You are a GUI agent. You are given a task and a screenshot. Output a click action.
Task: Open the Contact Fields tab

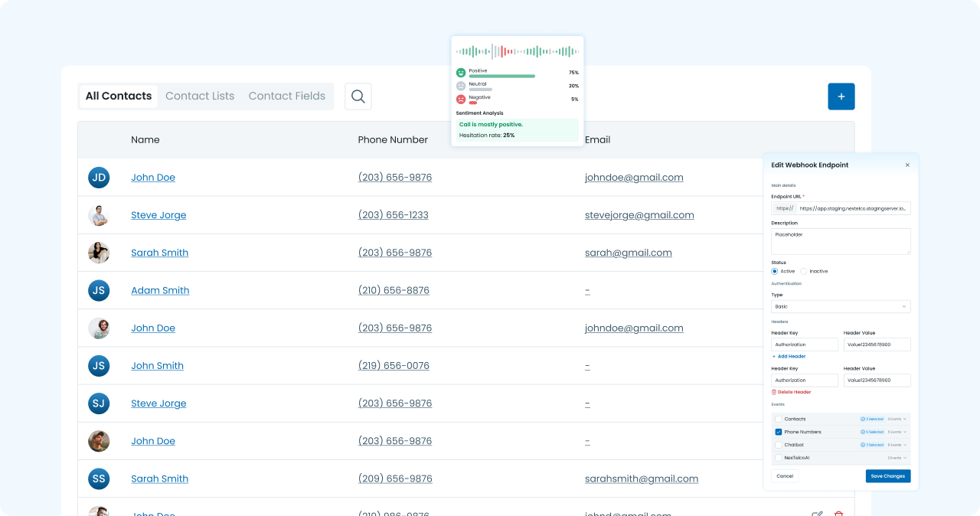click(286, 96)
